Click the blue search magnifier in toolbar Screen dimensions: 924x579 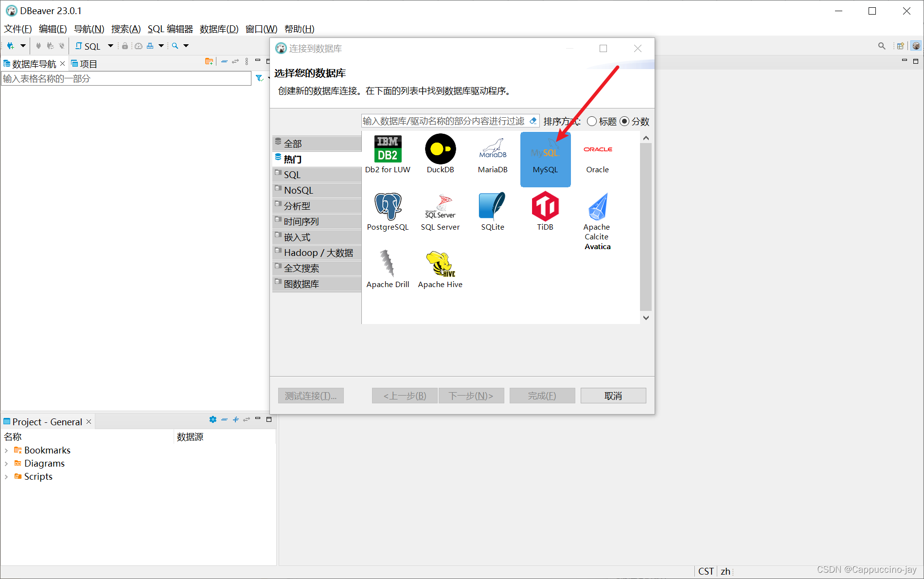click(x=175, y=46)
